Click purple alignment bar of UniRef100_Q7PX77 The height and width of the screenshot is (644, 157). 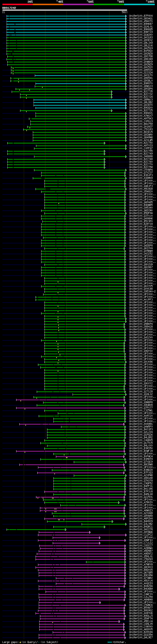click(71, 408)
